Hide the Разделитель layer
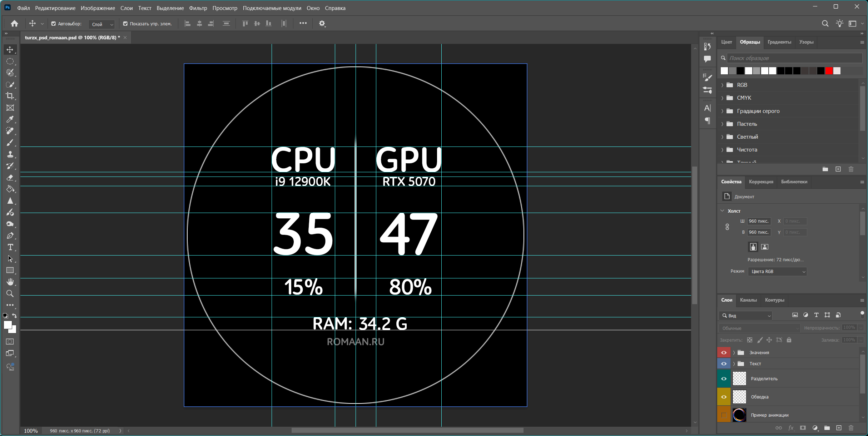This screenshot has height=436, width=868. tap(724, 378)
